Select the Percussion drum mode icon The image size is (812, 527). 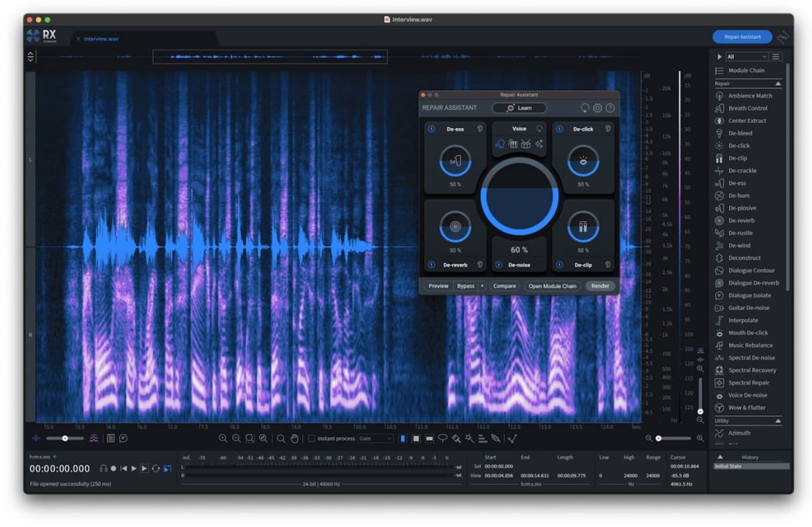coord(526,144)
